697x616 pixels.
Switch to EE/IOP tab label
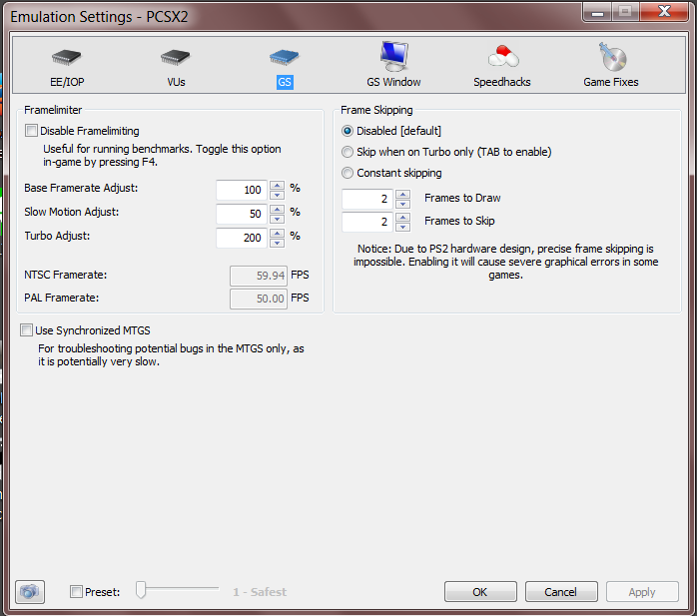[67, 82]
